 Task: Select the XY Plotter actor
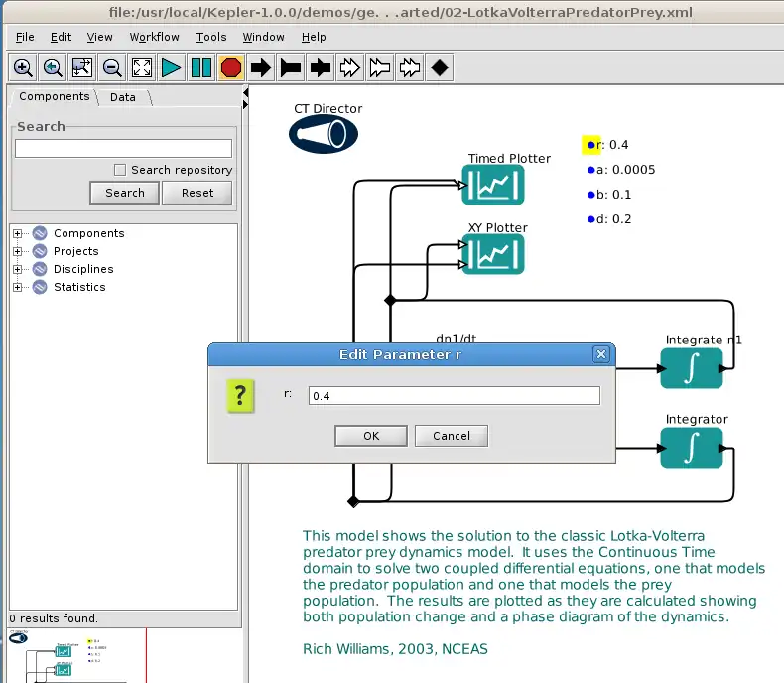point(492,254)
